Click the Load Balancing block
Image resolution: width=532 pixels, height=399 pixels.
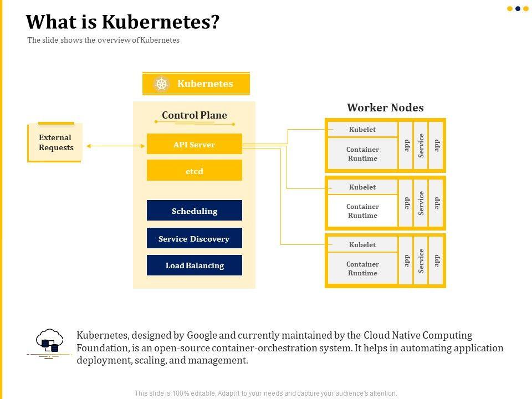pyautogui.click(x=194, y=265)
